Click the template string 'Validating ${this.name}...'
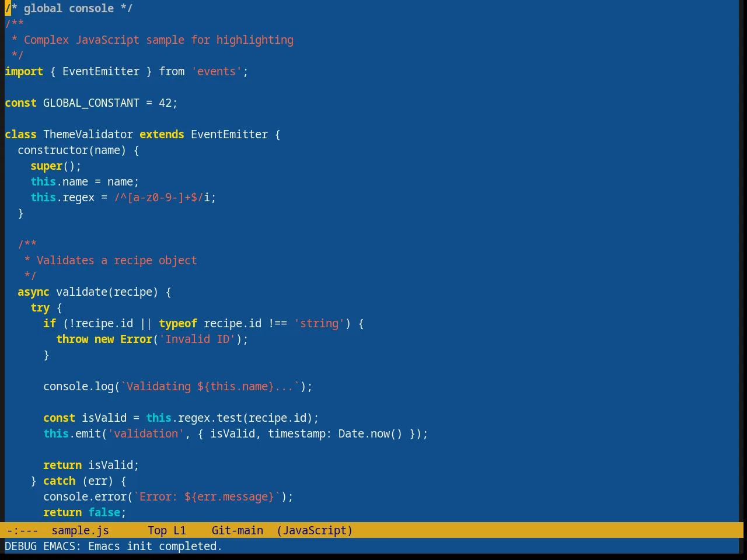Screen dimensions: 747x560 [210, 386]
